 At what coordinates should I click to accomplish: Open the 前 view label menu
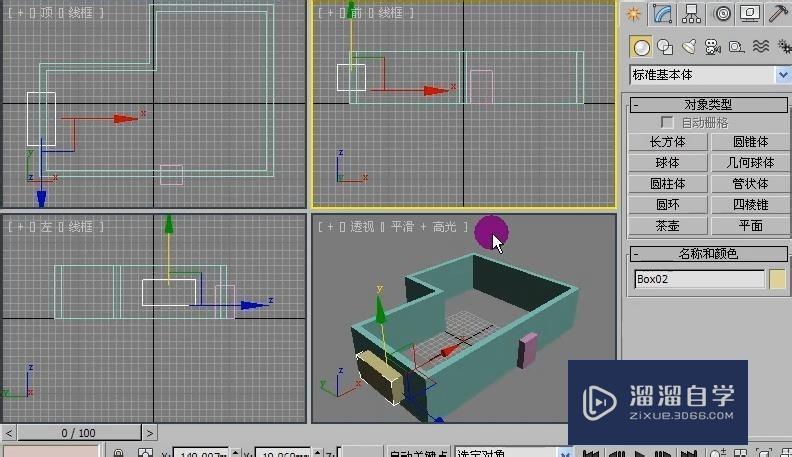357,13
